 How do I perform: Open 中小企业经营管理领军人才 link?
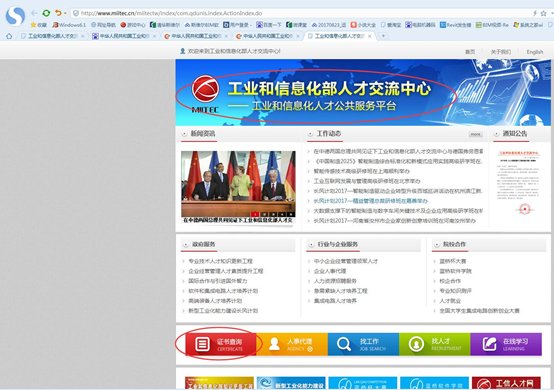click(x=346, y=261)
